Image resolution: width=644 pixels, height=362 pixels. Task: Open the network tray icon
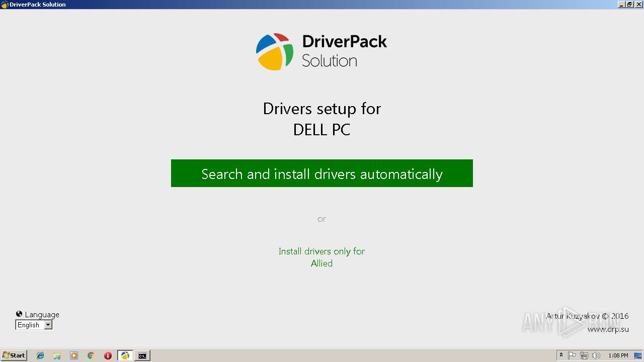pyautogui.click(x=584, y=355)
